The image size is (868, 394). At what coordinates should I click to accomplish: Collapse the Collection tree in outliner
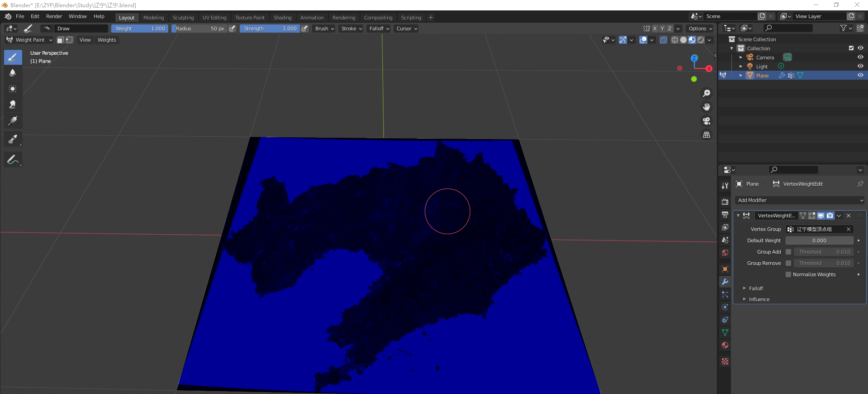point(732,48)
